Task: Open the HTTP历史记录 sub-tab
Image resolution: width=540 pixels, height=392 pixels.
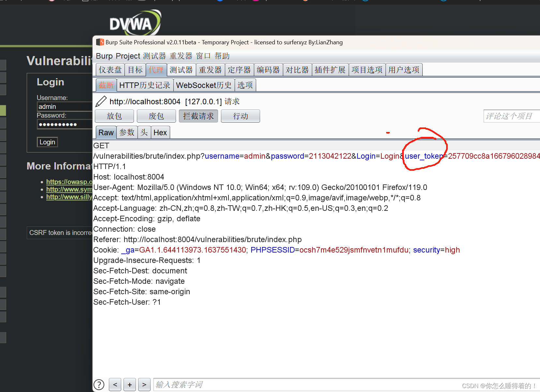Action: 145,85
